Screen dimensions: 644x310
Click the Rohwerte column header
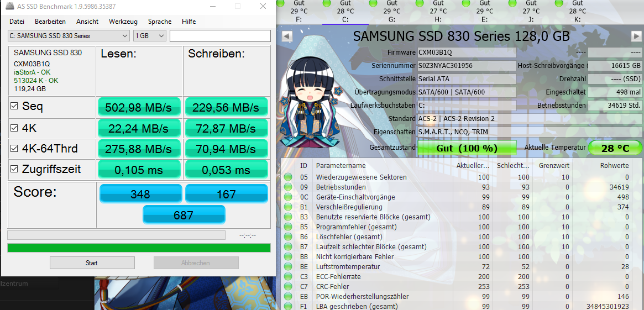click(x=615, y=166)
